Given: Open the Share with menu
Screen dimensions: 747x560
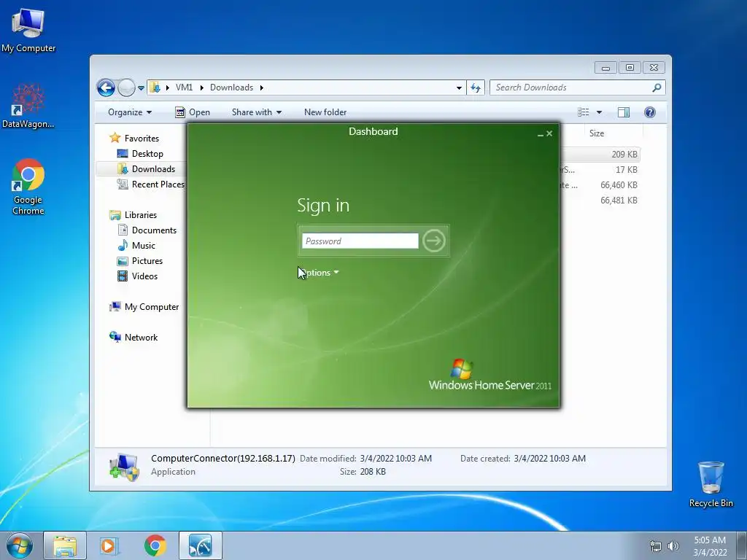Looking at the screenshot, I should 256,112.
